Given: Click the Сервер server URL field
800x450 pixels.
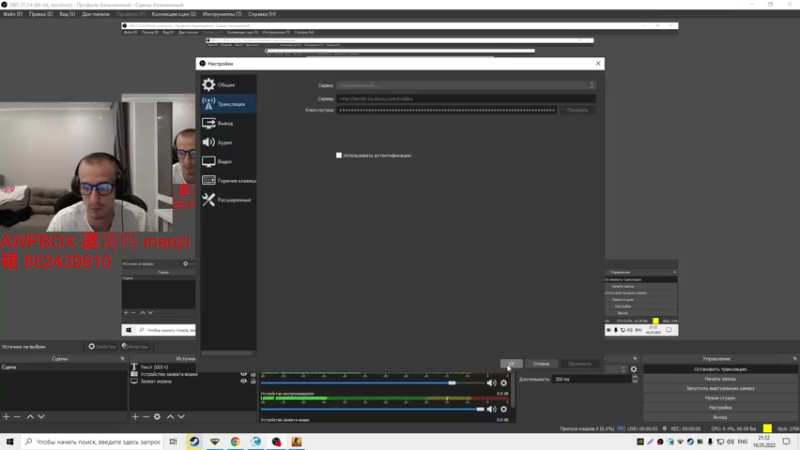Looking at the screenshot, I should point(466,98).
